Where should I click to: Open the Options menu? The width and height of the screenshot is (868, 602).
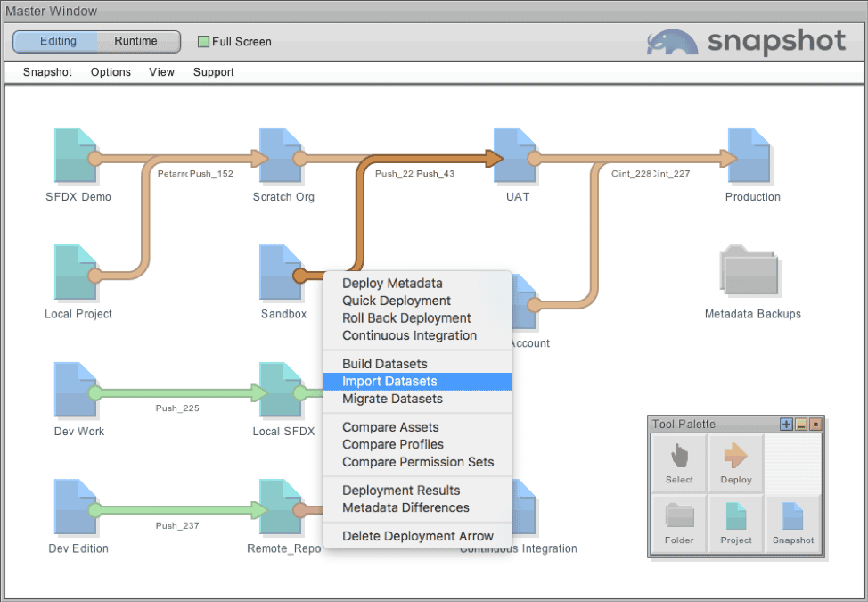(x=111, y=72)
